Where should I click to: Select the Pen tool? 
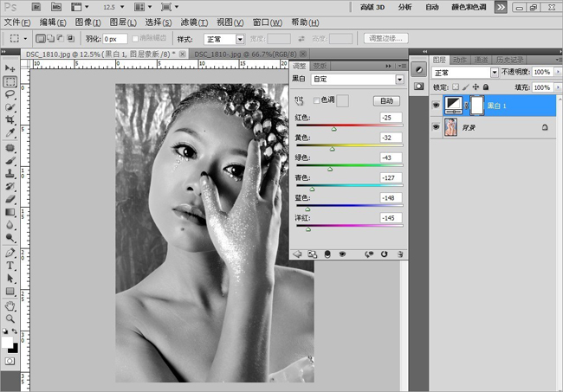[x=10, y=253]
